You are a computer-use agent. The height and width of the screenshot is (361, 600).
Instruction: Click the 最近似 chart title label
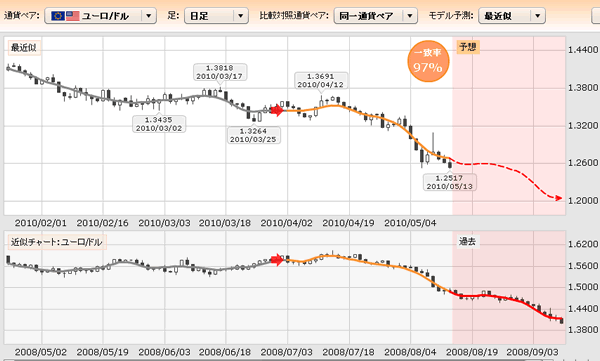click(24, 48)
